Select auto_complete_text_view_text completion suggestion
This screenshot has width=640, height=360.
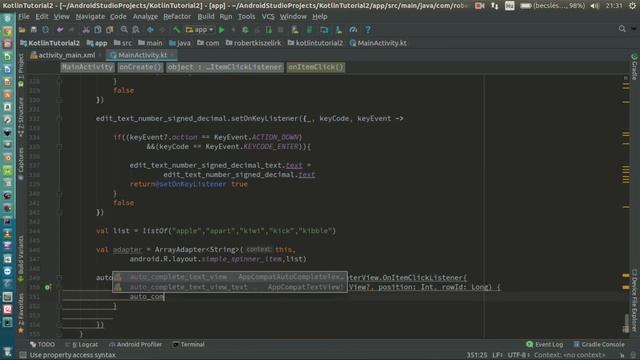point(230,287)
